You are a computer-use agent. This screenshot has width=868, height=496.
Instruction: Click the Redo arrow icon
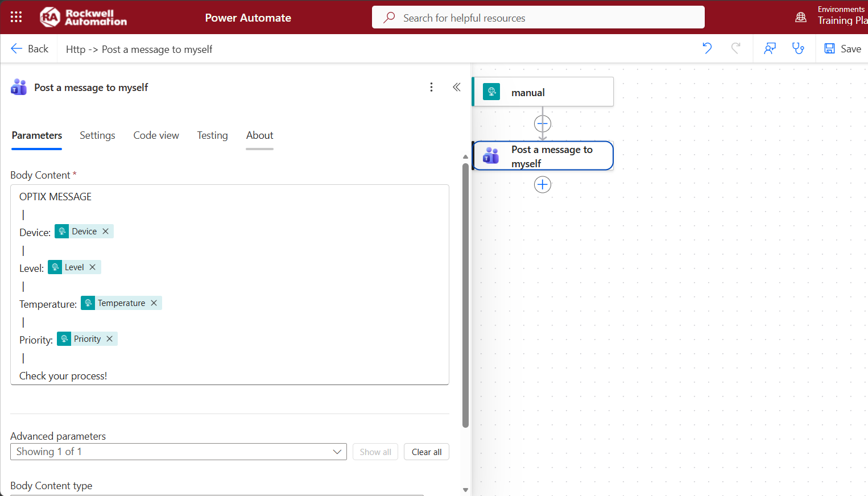pos(735,48)
